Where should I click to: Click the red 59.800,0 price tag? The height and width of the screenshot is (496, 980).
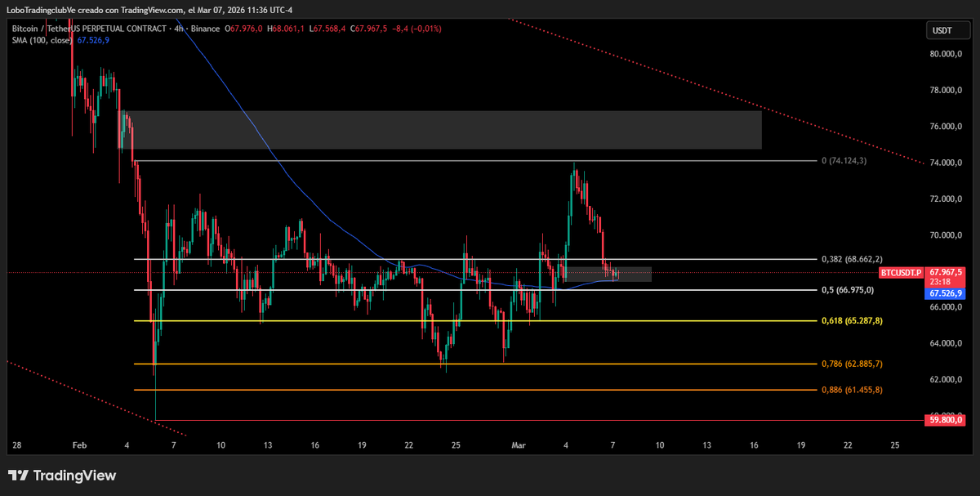tap(945, 420)
